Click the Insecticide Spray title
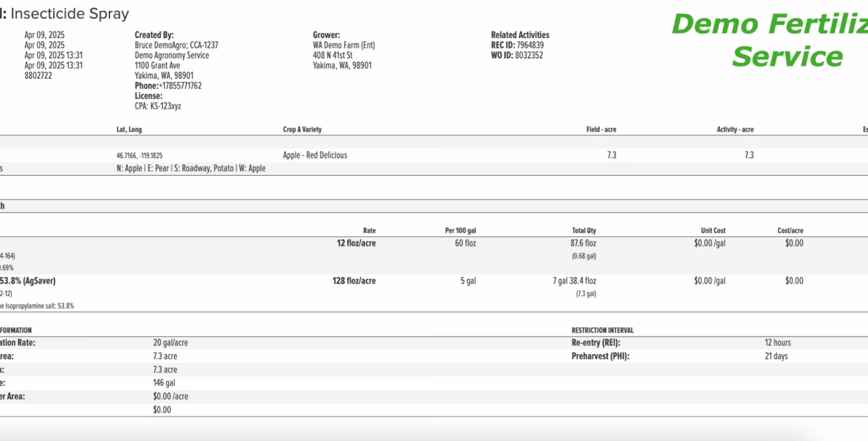The image size is (868, 441). (x=70, y=14)
